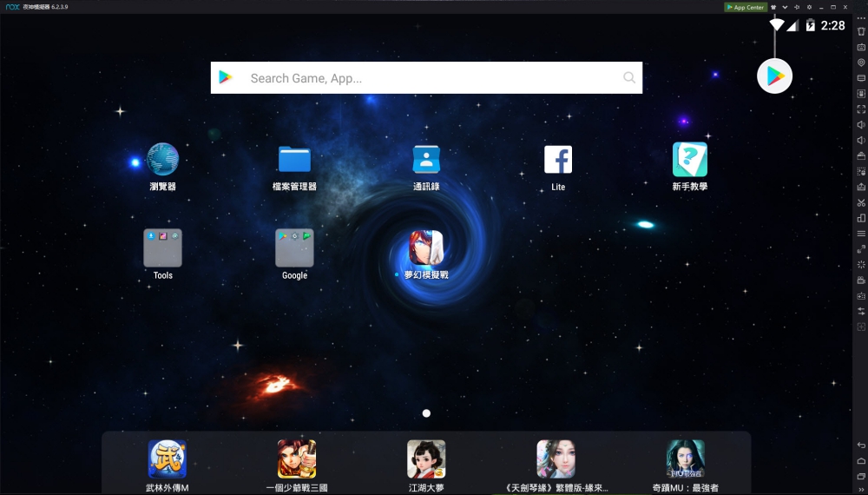Click the volume up sidebar icon

tap(861, 124)
